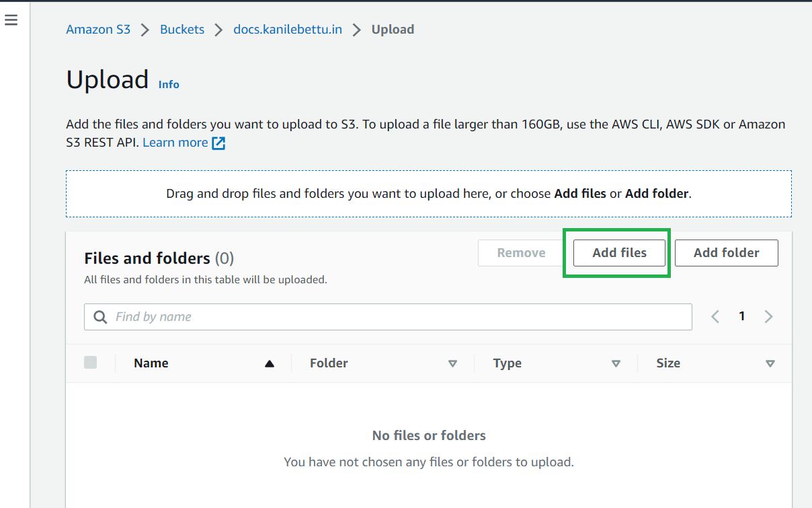Sort by Type column arrow

tap(616, 363)
